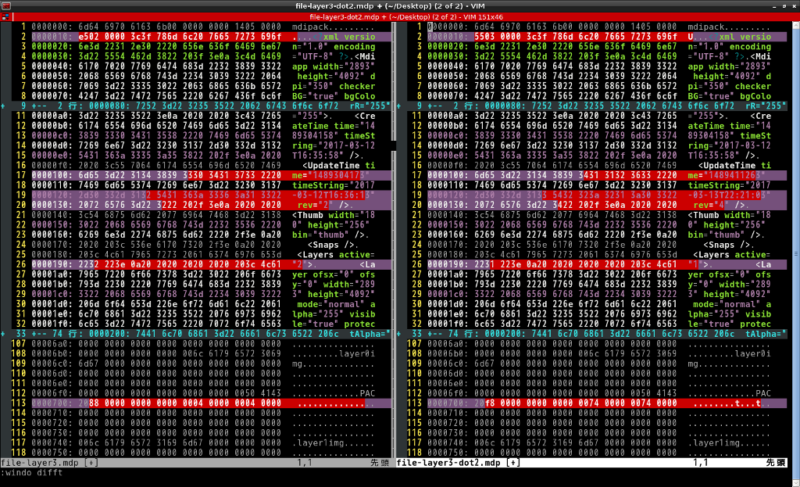The image size is (800, 487).
Task: Click line number 118 in file-layer3-dot2.mdp pane
Action: (414, 452)
